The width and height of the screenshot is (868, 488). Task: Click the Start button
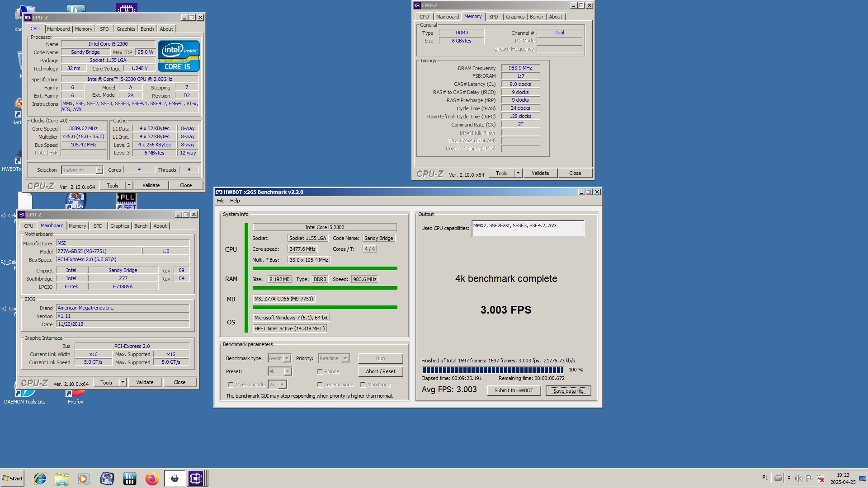(12, 479)
